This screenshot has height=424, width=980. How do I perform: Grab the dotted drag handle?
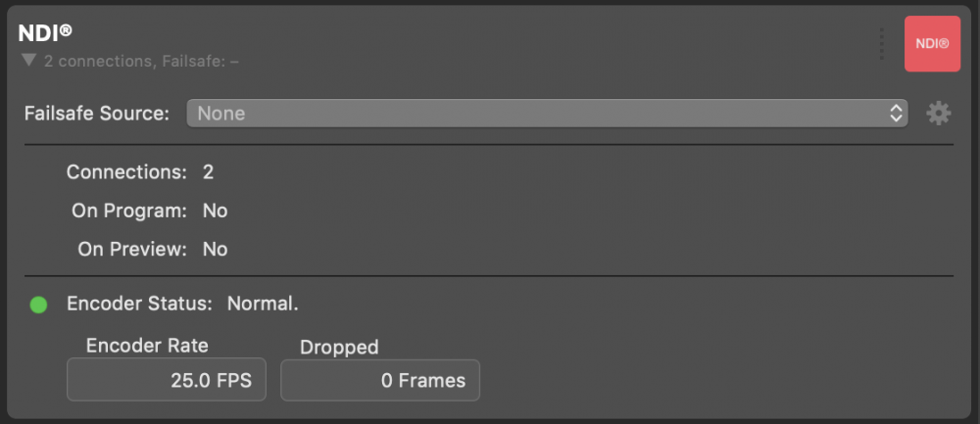click(x=881, y=44)
